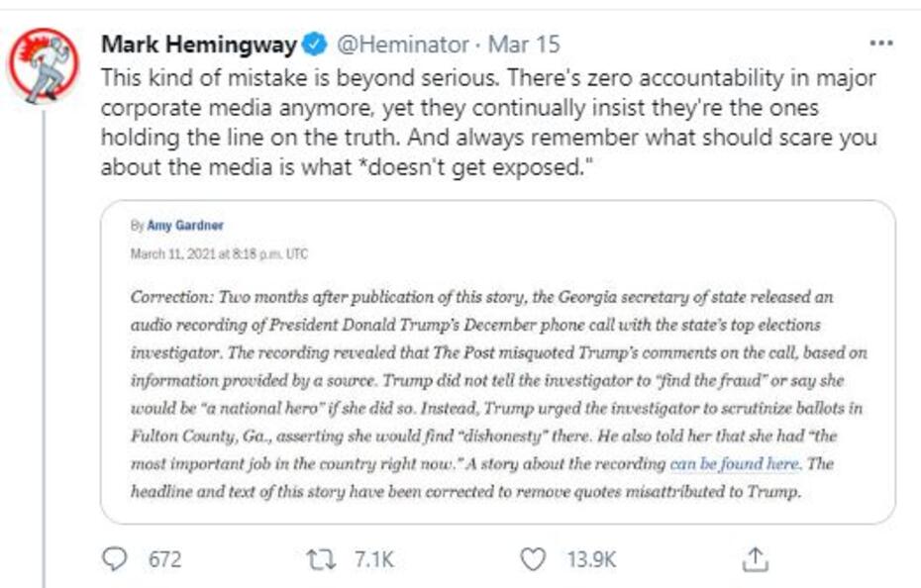Click the Mark Hemingway display name
The width and height of the screenshot is (921, 588).
(x=198, y=46)
